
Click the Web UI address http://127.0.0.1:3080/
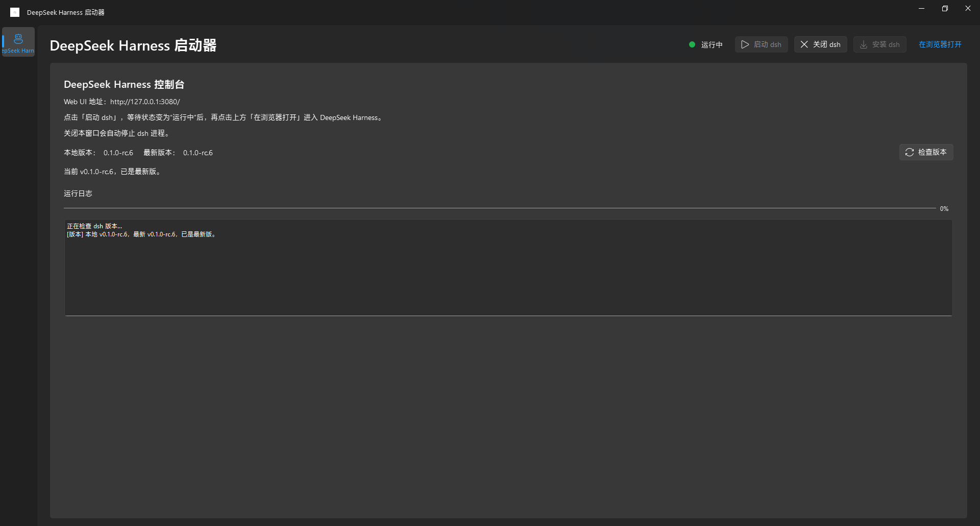click(x=145, y=102)
